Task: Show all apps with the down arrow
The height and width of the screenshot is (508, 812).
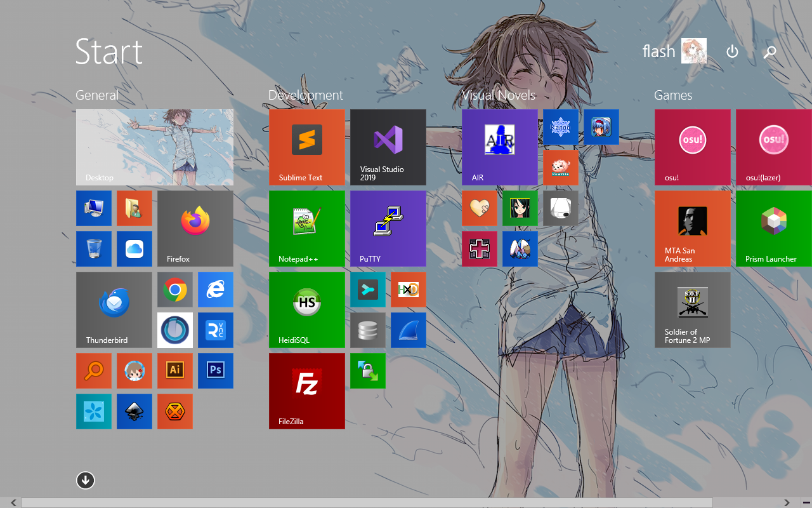Action: coord(86,480)
